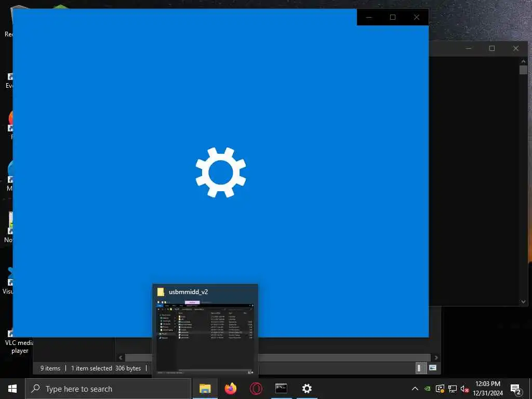Open the usbmmidd_v2 window preview thumbnail
This screenshot has width=532, height=399.
tap(205, 330)
